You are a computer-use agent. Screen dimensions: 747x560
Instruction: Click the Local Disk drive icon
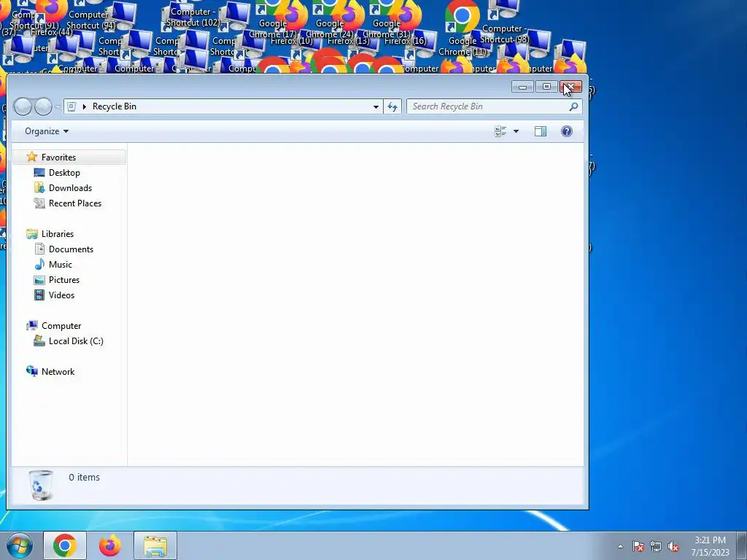39,341
